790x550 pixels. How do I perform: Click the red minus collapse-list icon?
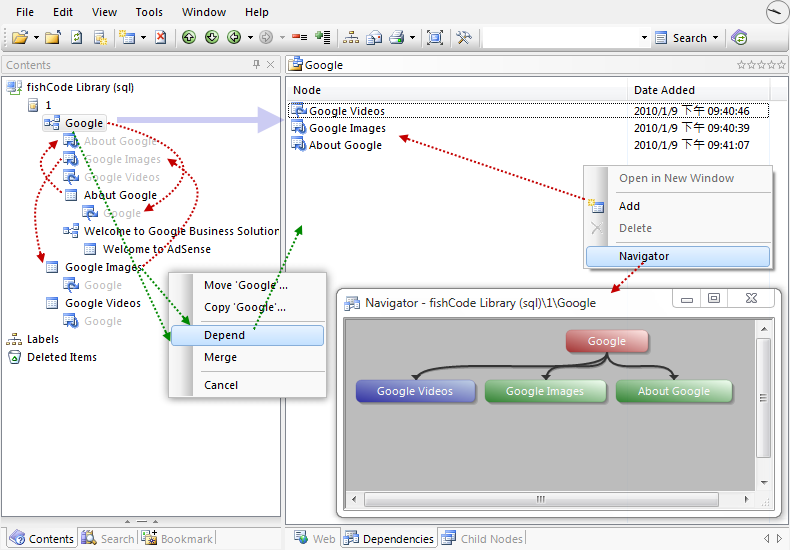coord(300,37)
